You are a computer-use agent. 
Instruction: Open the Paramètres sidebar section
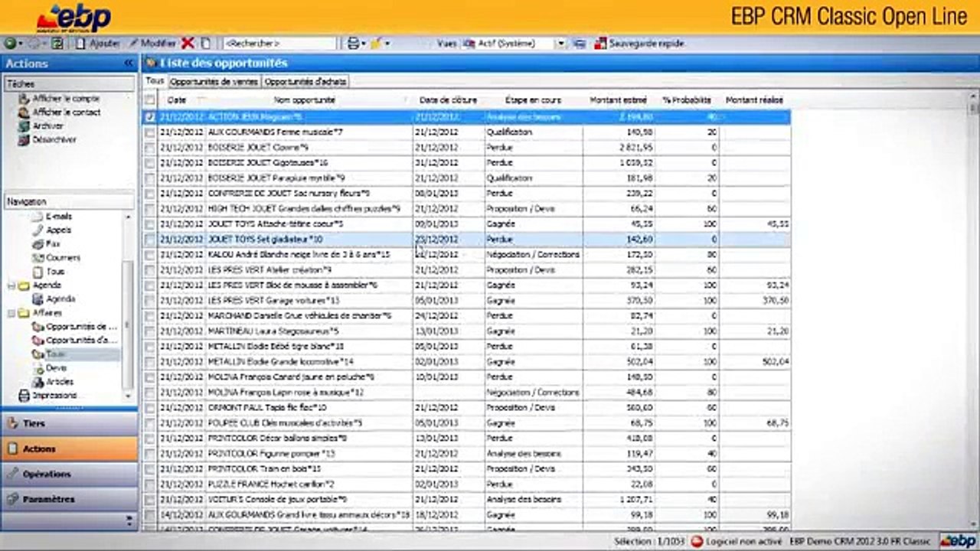coord(69,499)
